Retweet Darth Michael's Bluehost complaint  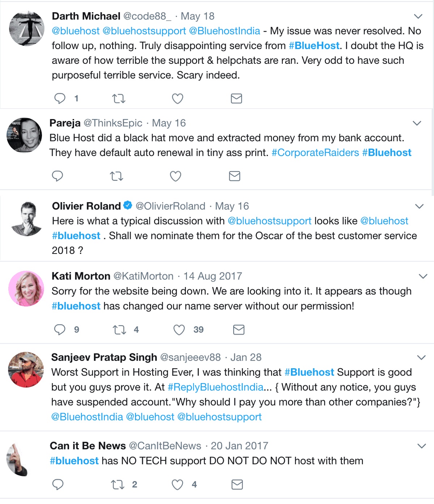119,98
